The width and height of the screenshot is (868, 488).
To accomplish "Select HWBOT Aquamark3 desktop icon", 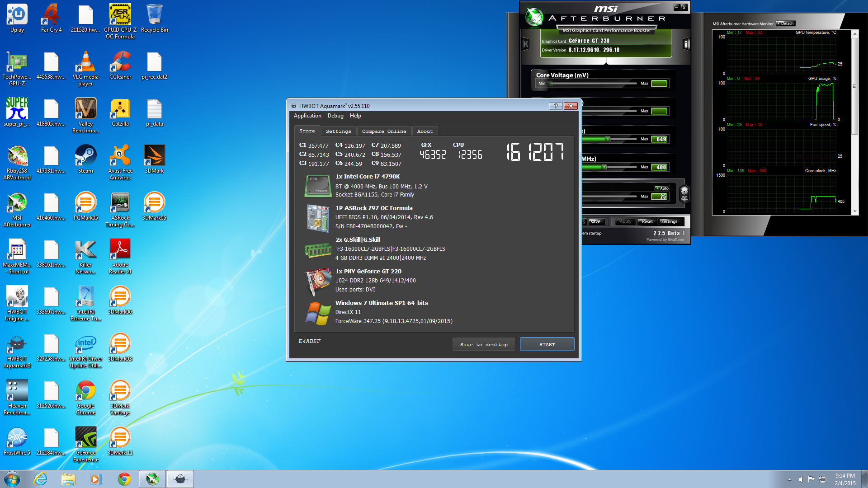I will click(17, 351).
